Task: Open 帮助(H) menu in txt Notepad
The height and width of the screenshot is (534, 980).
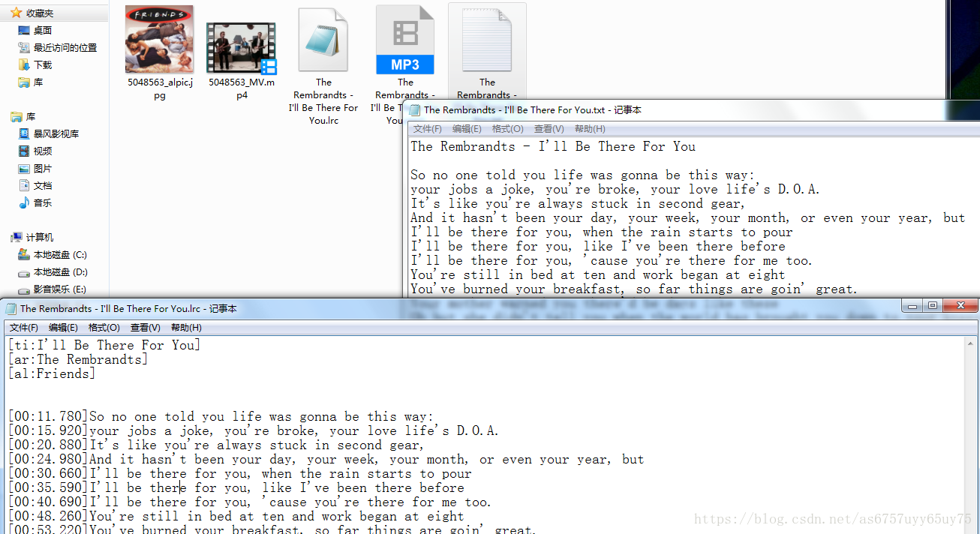Action: [x=589, y=129]
